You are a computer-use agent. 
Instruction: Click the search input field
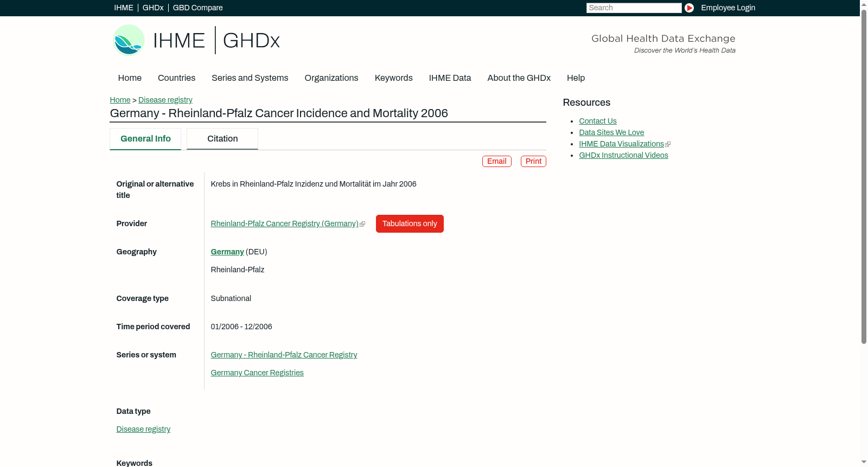click(634, 8)
